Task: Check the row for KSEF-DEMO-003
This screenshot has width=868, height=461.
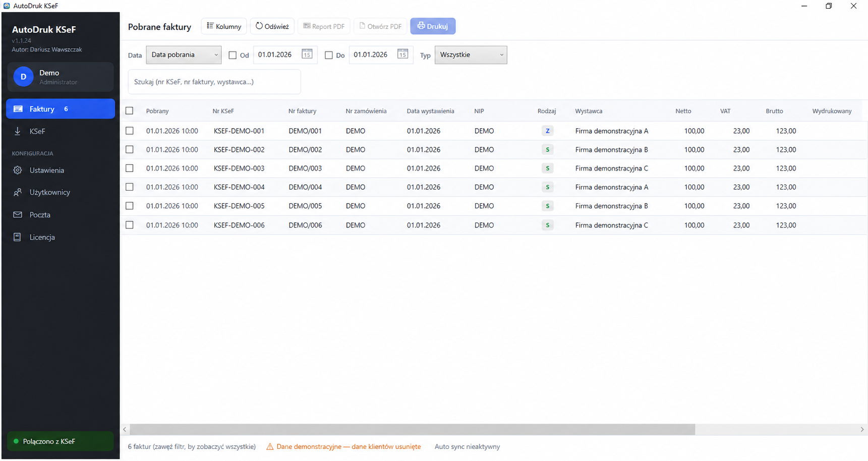Action: coord(130,168)
